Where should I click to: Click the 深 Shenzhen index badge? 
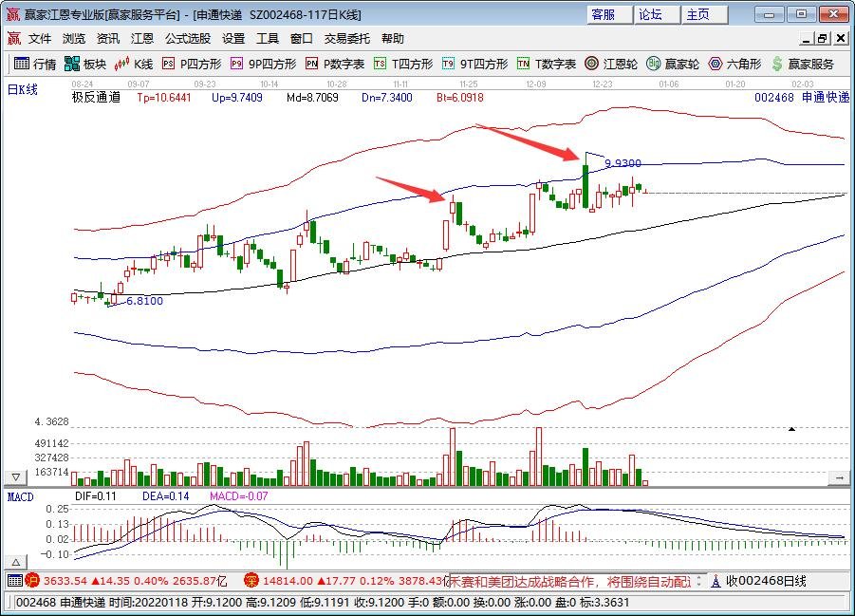[251, 581]
